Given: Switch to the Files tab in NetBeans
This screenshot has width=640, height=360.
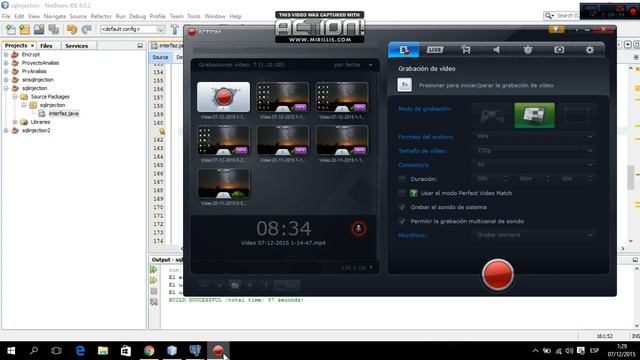Looking at the screenshot, I should tap(46, 46).
